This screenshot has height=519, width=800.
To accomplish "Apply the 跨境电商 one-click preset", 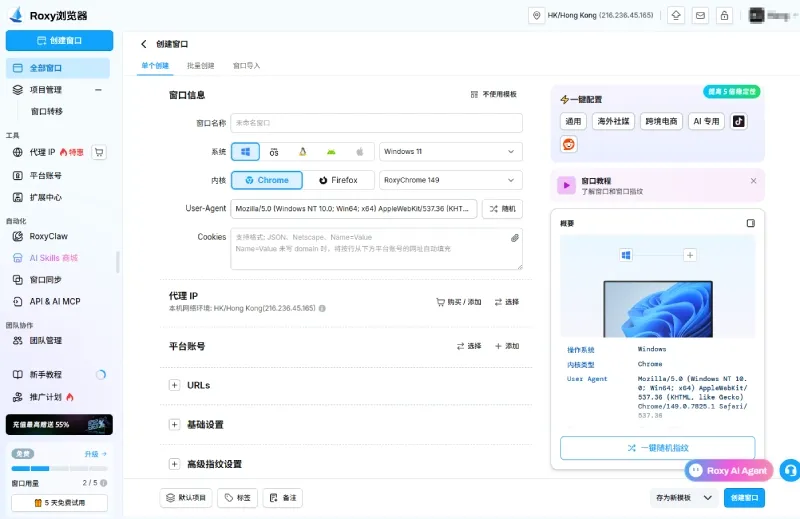I will coord(661,121).
